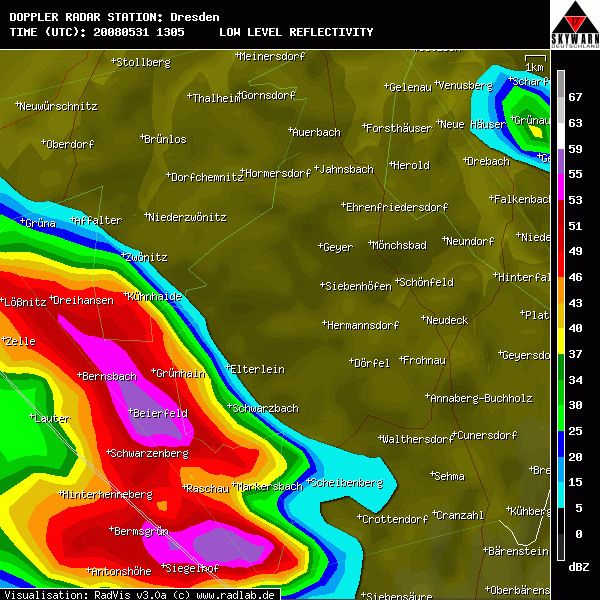Click the Beierfeld town label
Screen dimensions: 600x600
pos(158,413)
